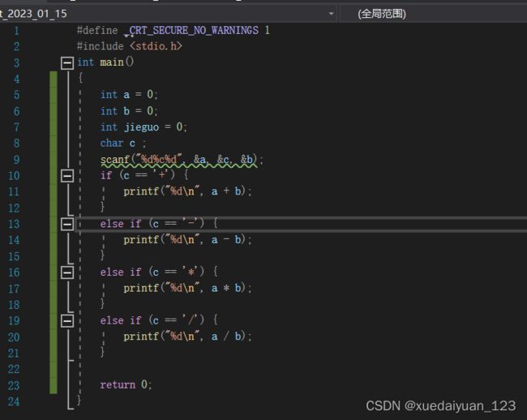Open the project scope dropdown arrow

tap(331, 14)
